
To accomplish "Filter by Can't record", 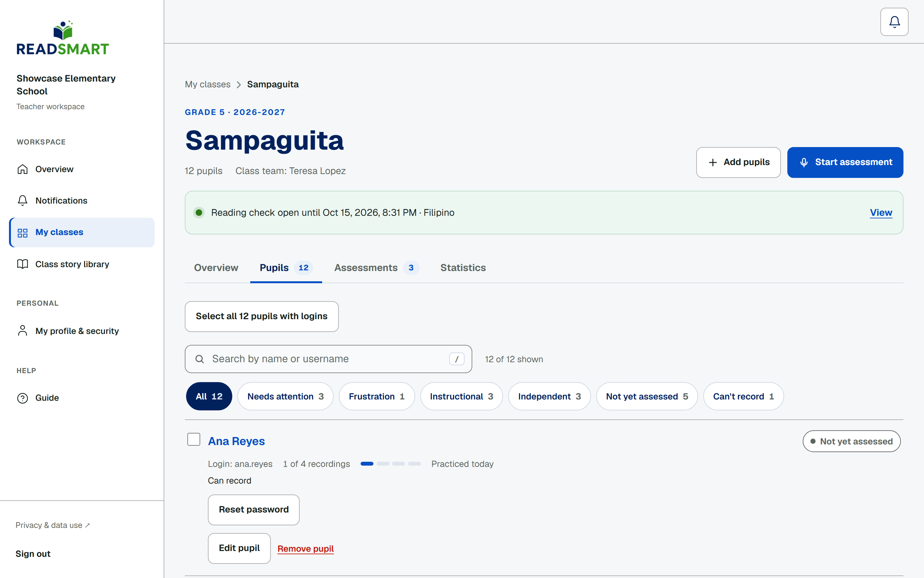I will coord(743,397).
